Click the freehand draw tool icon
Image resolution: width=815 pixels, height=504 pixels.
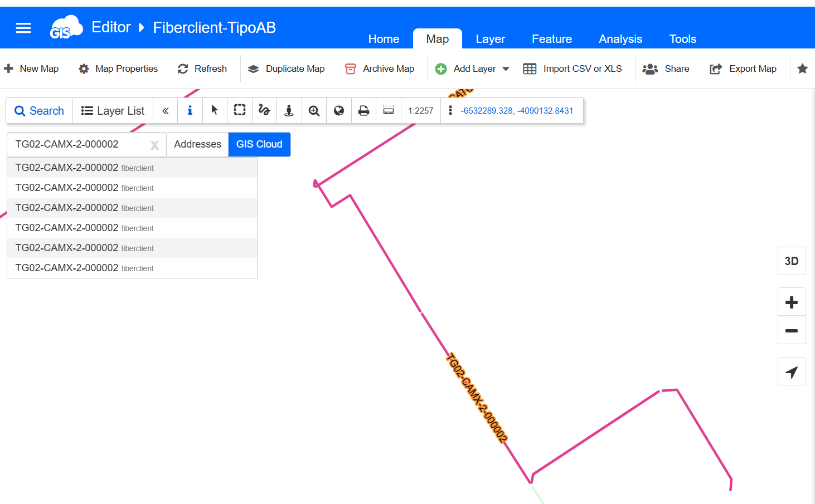tap(264, 110)
